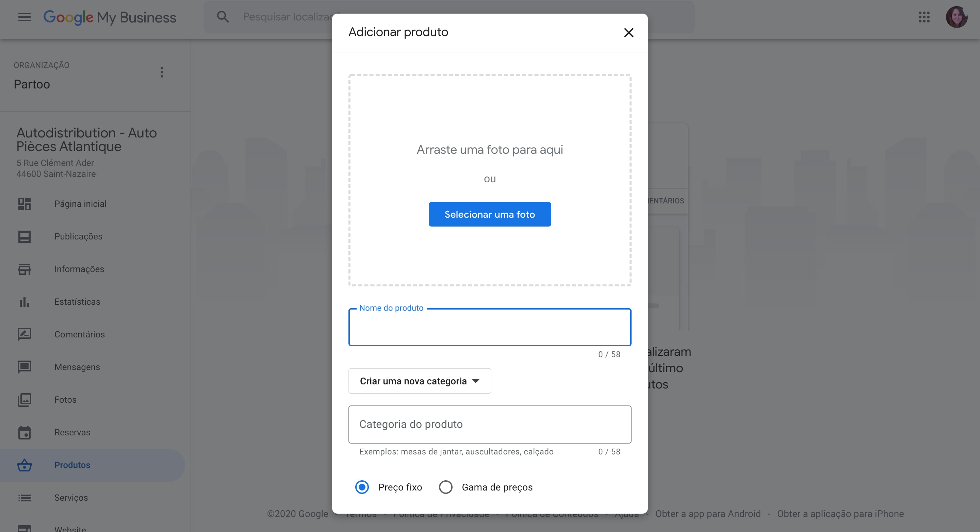980x532 pixels.
Task: Select Serviços in the sidebar
Action: click(71, 498)
